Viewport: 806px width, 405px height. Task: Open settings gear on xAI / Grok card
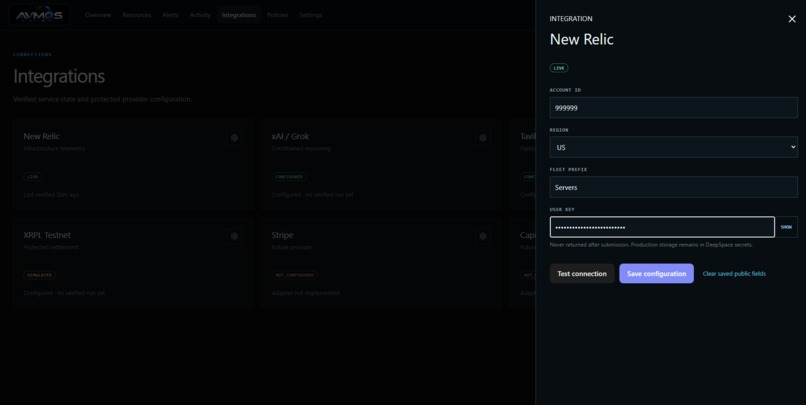tap(483, 137)
